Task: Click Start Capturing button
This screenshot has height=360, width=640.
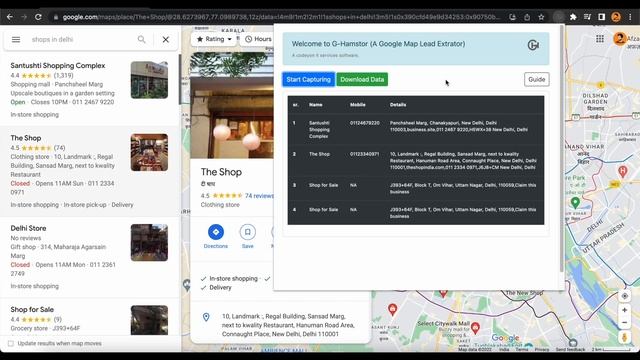Action: tap(309, 80)
